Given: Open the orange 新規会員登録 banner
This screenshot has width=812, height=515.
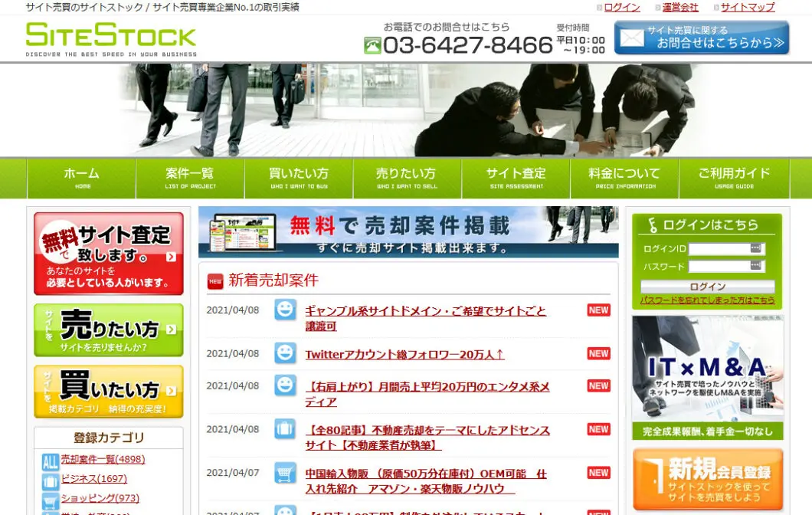Looking at the screenshot, I should 707,479.
